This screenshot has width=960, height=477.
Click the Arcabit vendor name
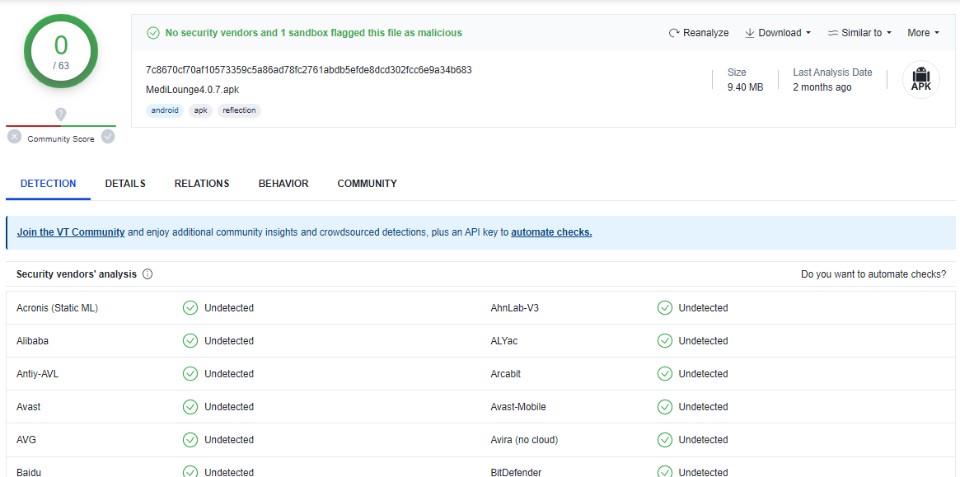(x=506, y=374)
